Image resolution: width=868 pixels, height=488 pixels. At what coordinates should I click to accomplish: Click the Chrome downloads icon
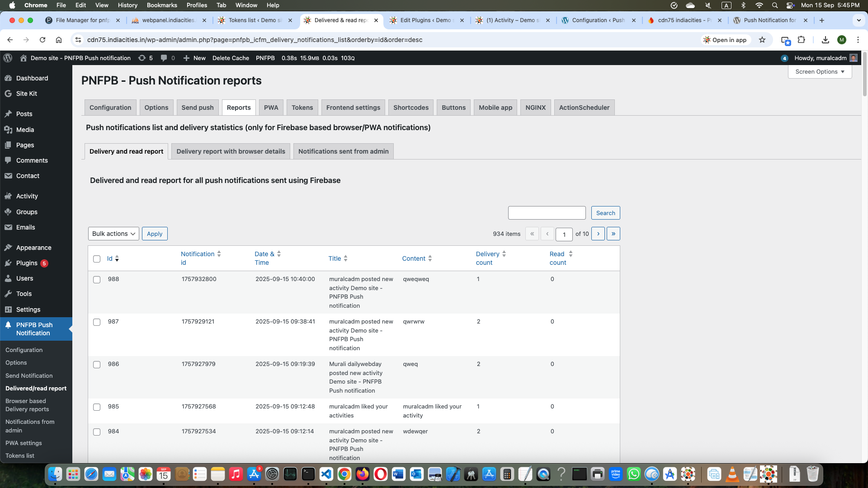[x=825, y=40]
